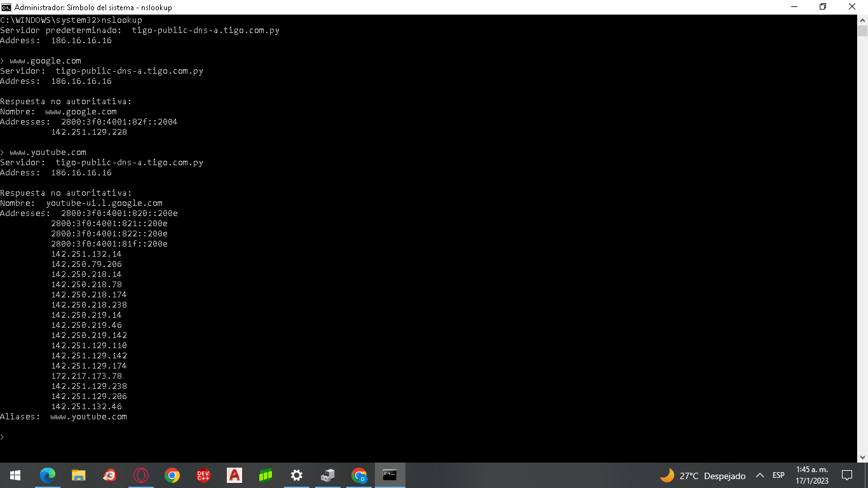Viewport: 868px width, 488px height.
Task: Show hidden system tray icons
Action: tap(759, 475)
